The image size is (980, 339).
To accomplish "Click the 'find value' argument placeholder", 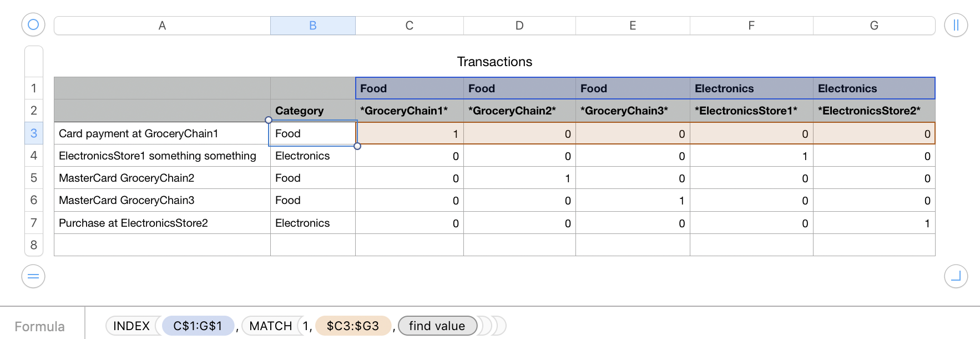I will [x=437, y=326].
